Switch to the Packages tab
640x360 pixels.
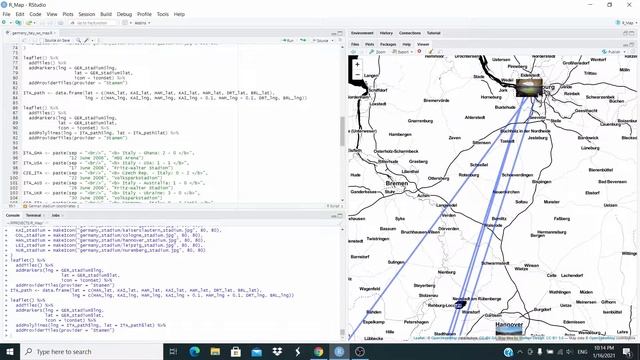(x=388, y=44)
